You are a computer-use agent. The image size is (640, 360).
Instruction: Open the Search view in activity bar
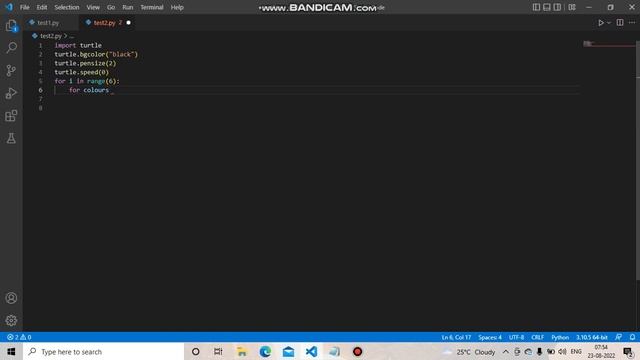pyautogui.click(x=11, y=47)
